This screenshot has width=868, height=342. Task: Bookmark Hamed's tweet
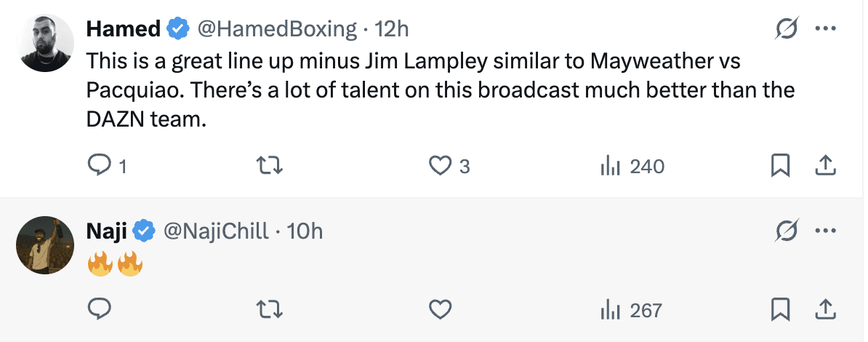[779, 167]
